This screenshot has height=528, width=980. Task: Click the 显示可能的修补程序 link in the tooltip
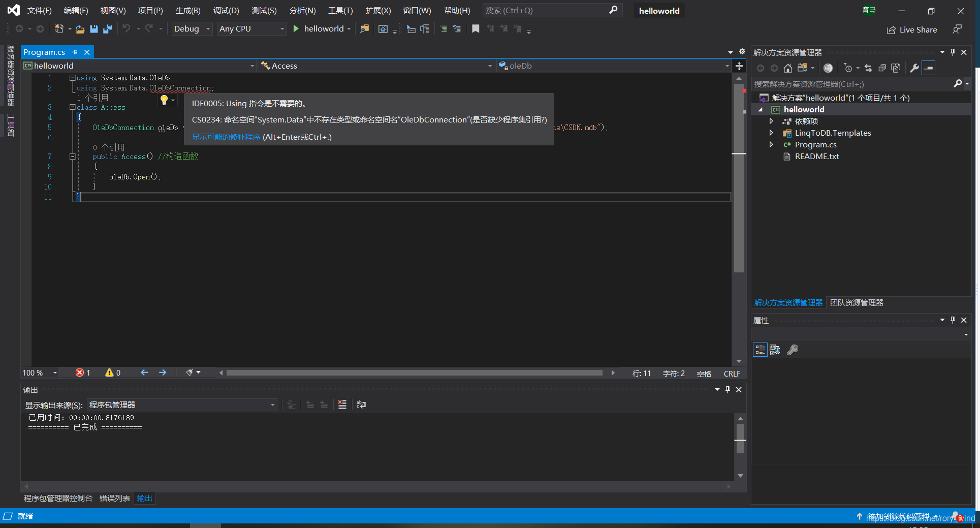pyautogui.click(x=226, y=137)
